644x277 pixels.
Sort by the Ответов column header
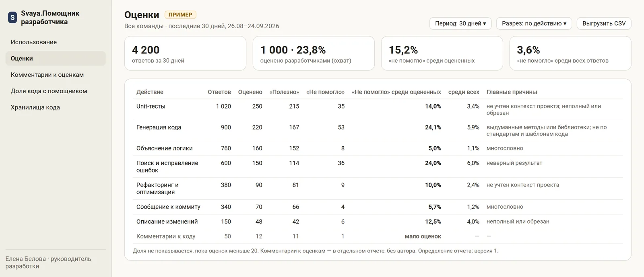tap(219, 92)
